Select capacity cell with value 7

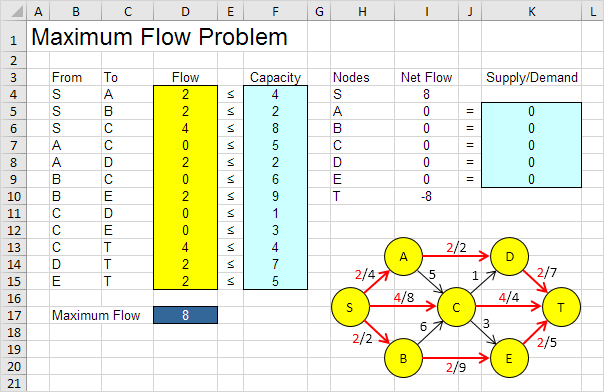275,264
